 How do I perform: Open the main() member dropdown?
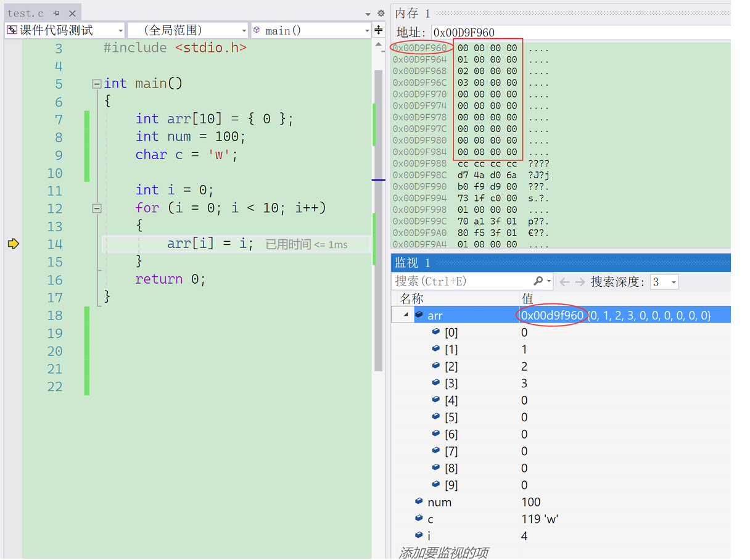click(311, 30)
